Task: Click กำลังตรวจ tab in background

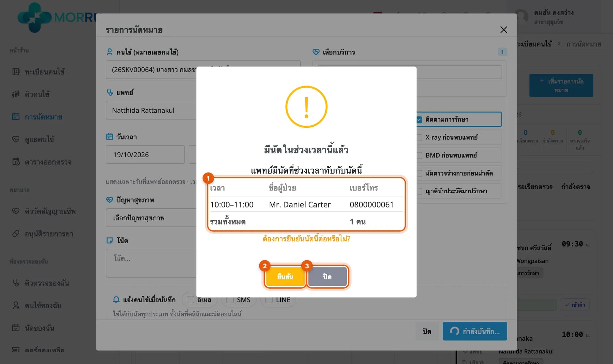Action: click(x=575, y=187)
